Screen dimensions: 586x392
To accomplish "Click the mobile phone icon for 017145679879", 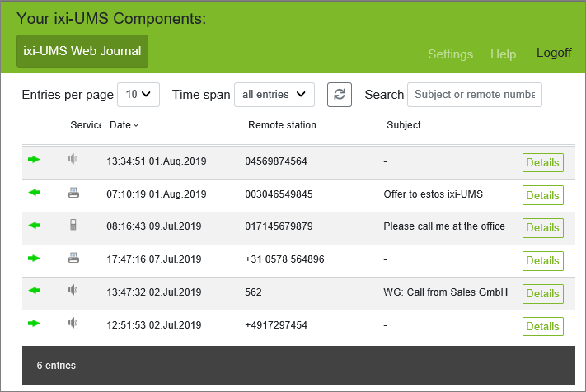I will [73, 226].
